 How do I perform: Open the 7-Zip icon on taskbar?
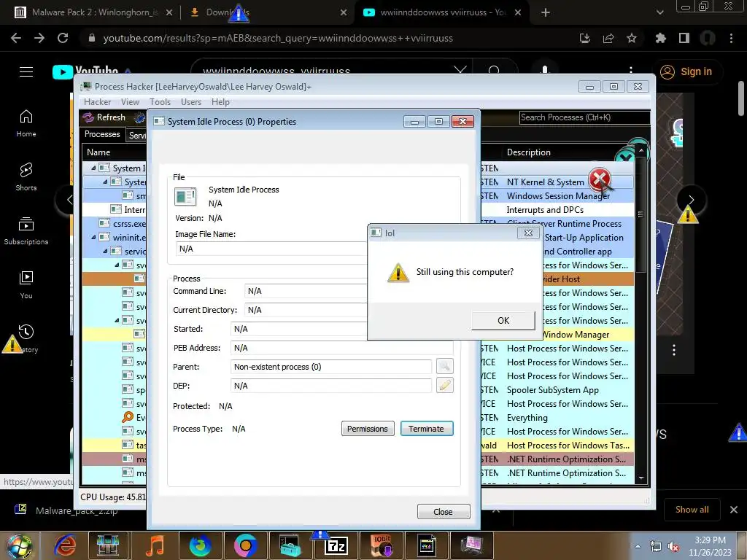pos(336,545)
